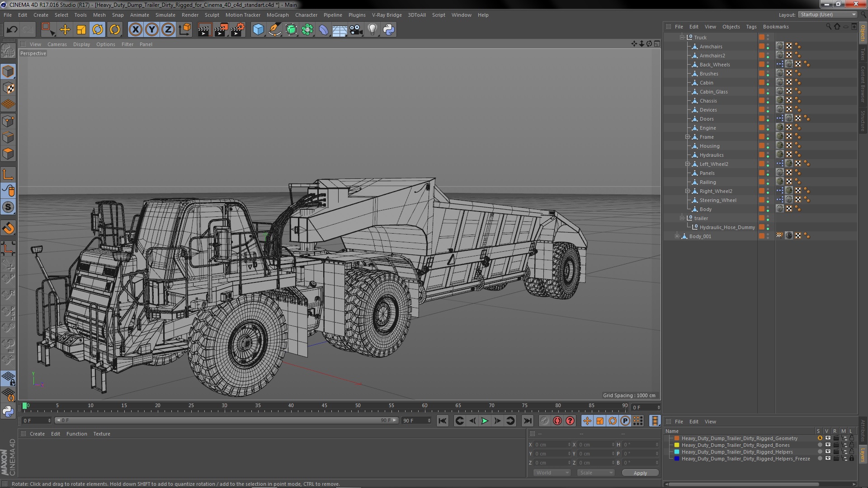The image size is (868, 488).
Task: Toggle Z axis lock
Action: (168, 30)
